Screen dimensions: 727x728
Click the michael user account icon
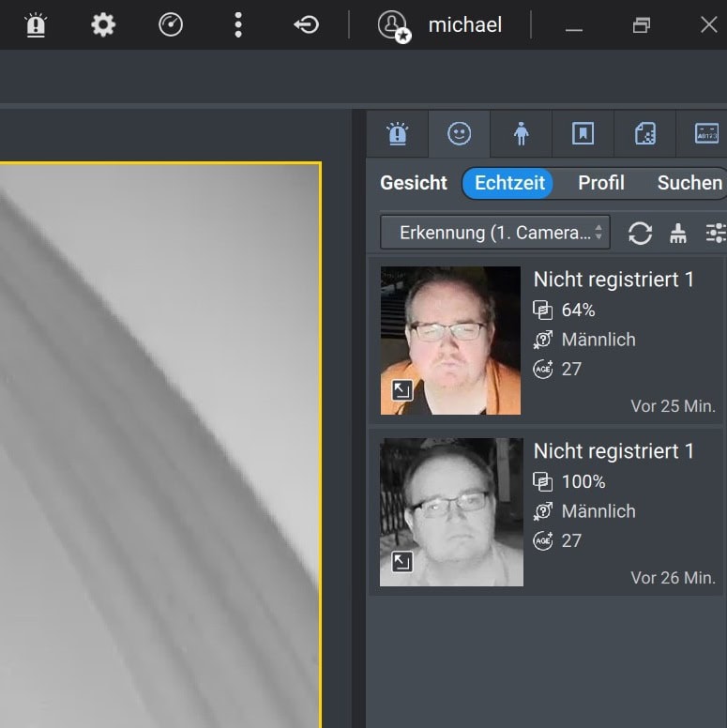coord(393,26)
